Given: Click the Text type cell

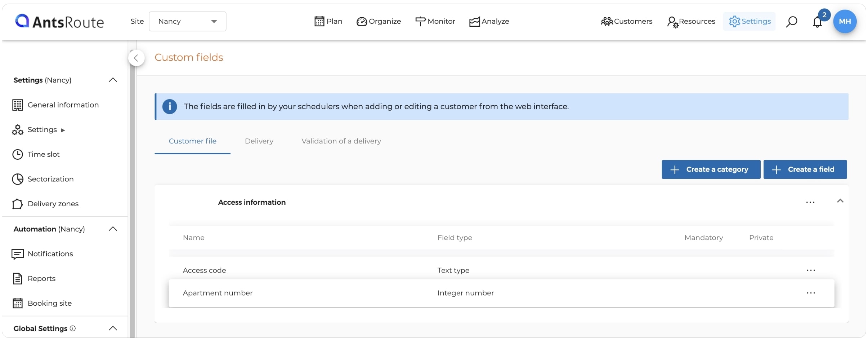Looking at the screenshot, I should click(x=453, y=270).
